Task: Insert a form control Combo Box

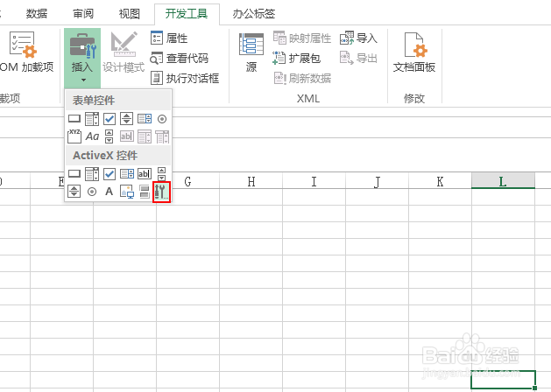Action: (x=92, y=119)
